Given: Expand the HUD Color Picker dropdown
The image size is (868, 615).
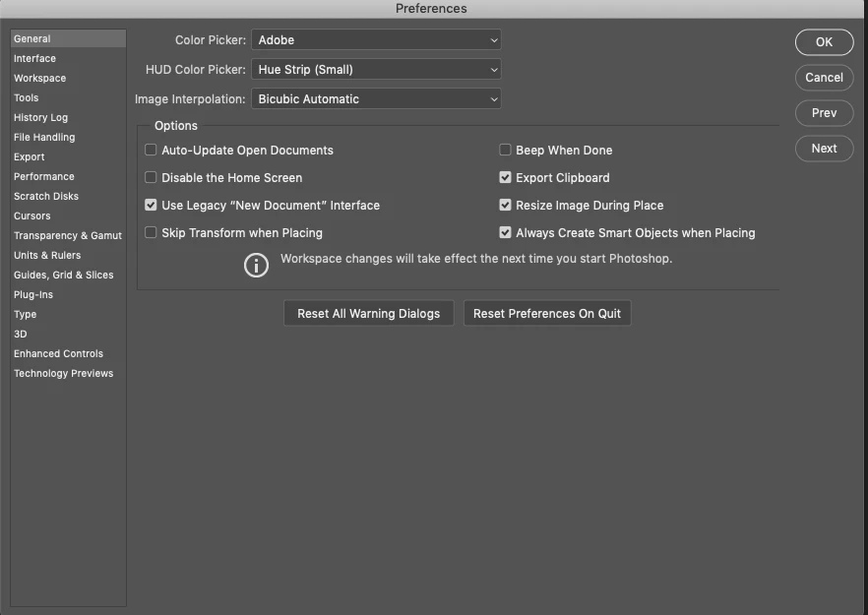Looking at the screenshot, I should [376, 69].
